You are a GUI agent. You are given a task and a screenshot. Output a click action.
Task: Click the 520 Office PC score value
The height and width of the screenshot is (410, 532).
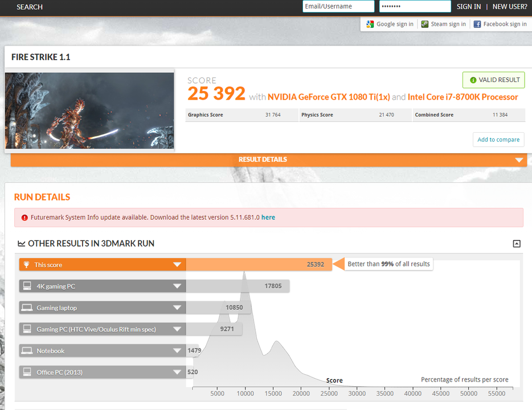[193, 372]
